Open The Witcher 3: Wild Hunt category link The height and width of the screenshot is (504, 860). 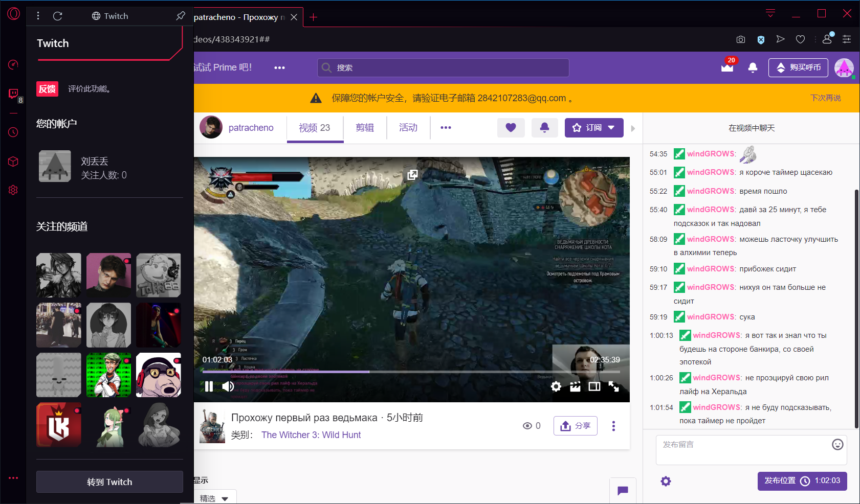[x=311, y=435]
